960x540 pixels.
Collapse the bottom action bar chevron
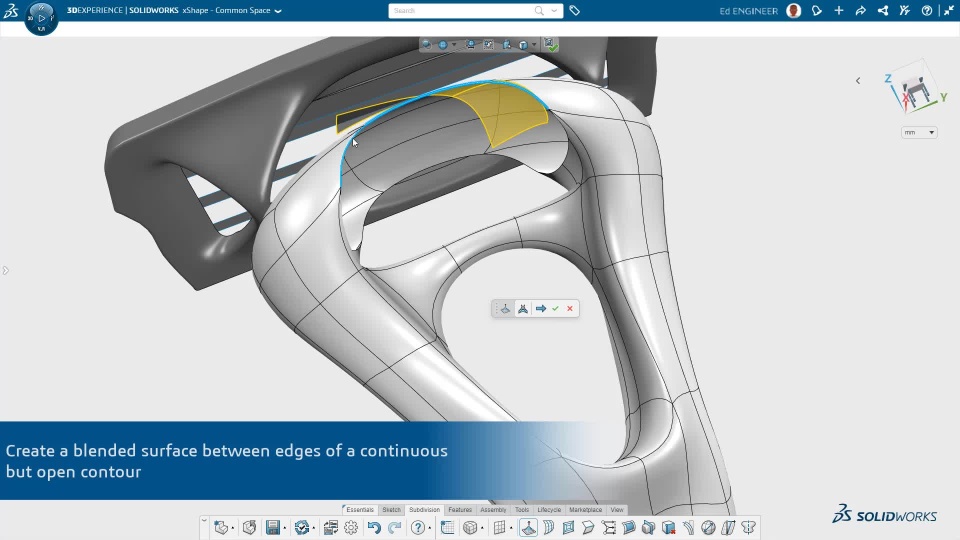pos(204,521)
